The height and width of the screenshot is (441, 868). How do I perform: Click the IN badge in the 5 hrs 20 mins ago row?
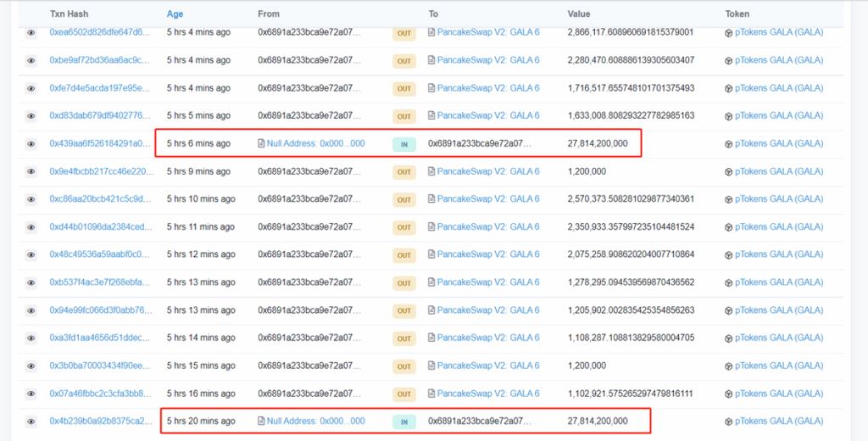pyautogui.click(x=404, y=422)
